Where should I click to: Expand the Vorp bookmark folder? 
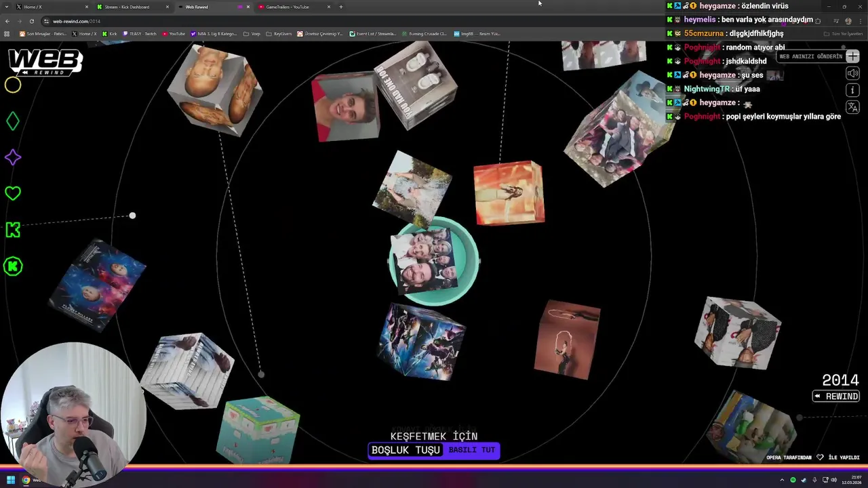click(252, 33)
